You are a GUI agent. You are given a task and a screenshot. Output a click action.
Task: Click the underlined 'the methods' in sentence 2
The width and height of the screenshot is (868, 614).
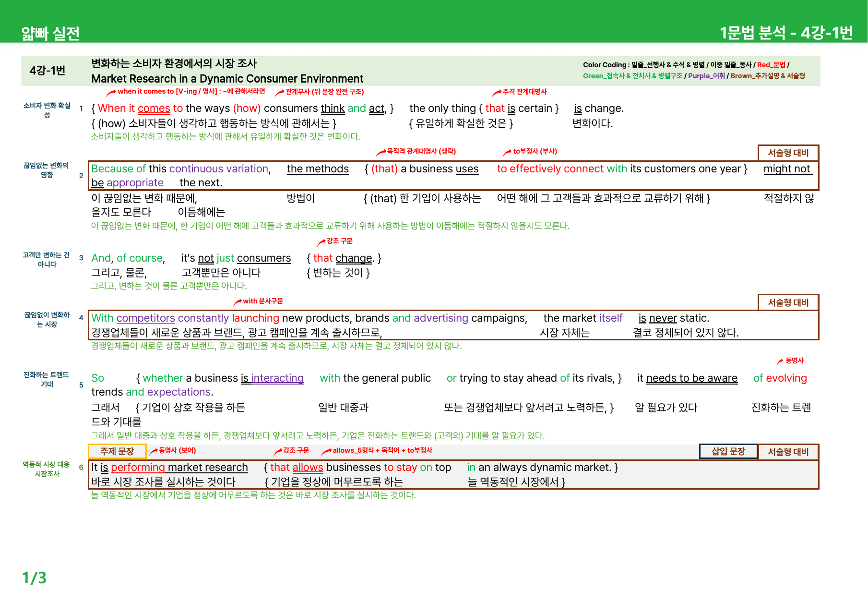pyautogui.click(x=318, y=169)
